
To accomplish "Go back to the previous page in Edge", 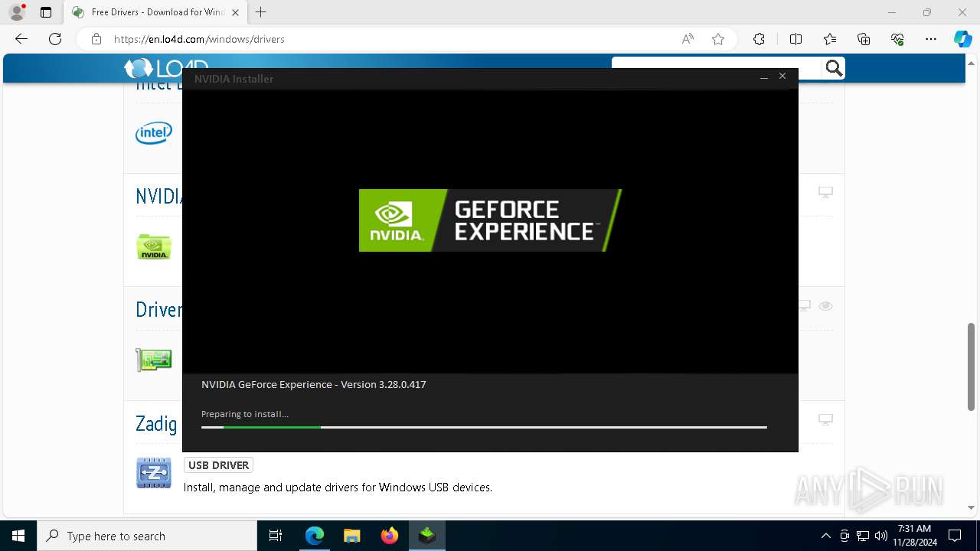I will point(21,39).
